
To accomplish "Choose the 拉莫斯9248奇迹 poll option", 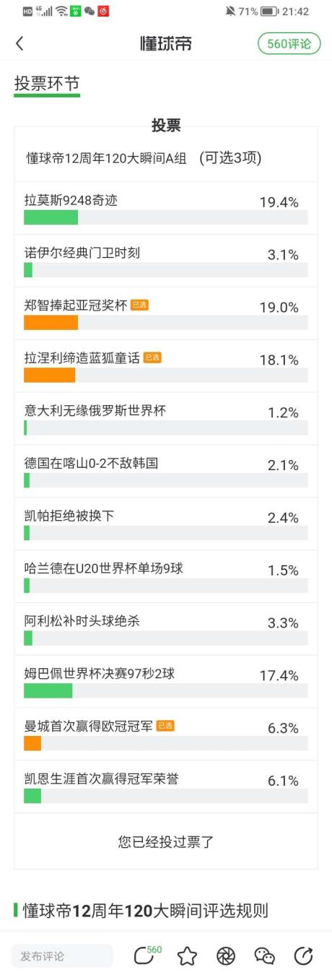I will (166, 208).
